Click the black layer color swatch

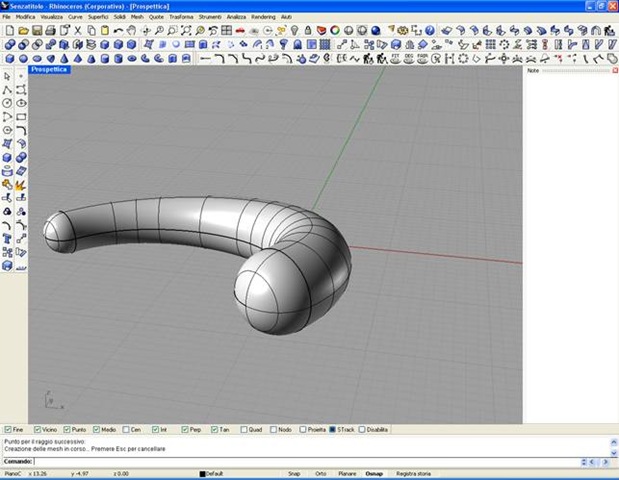(201, 473)
